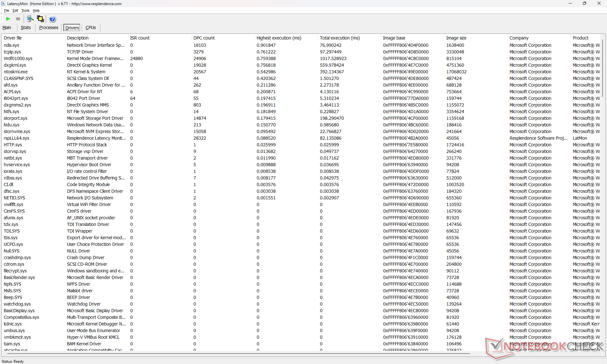The height and width of the screenshot is (364, 607).
Task: Select the Wdf01000.sys driver row
Action: [18, 58]
